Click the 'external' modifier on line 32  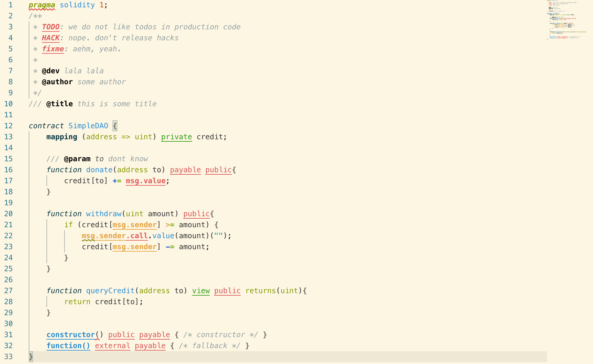pyautogui.click(x=112, y=346)
